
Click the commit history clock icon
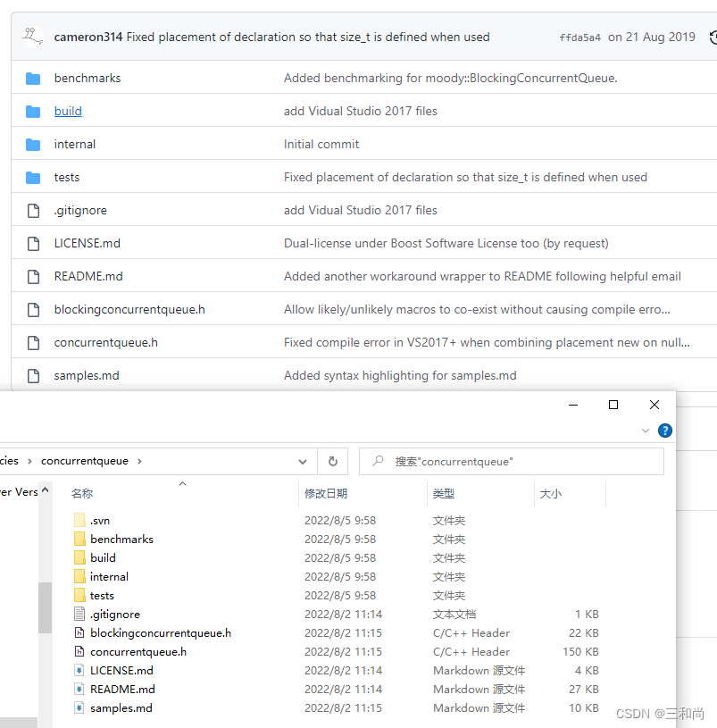713,38
